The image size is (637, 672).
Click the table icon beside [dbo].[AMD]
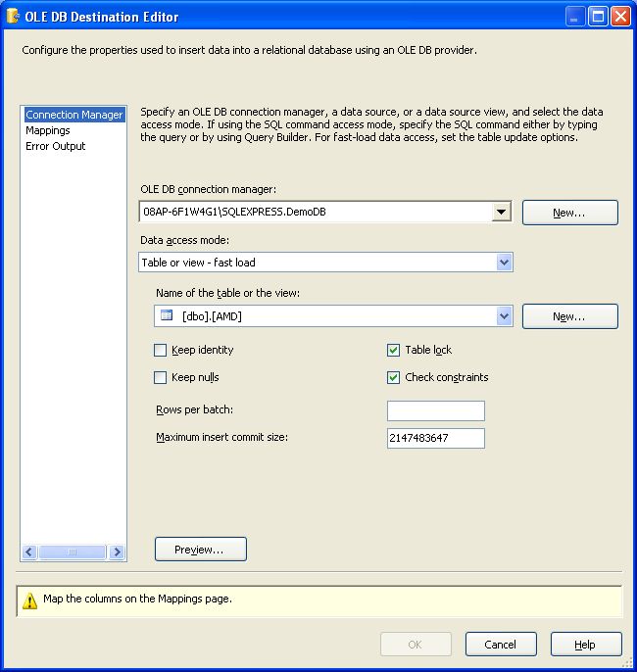[x=167, y=315]
